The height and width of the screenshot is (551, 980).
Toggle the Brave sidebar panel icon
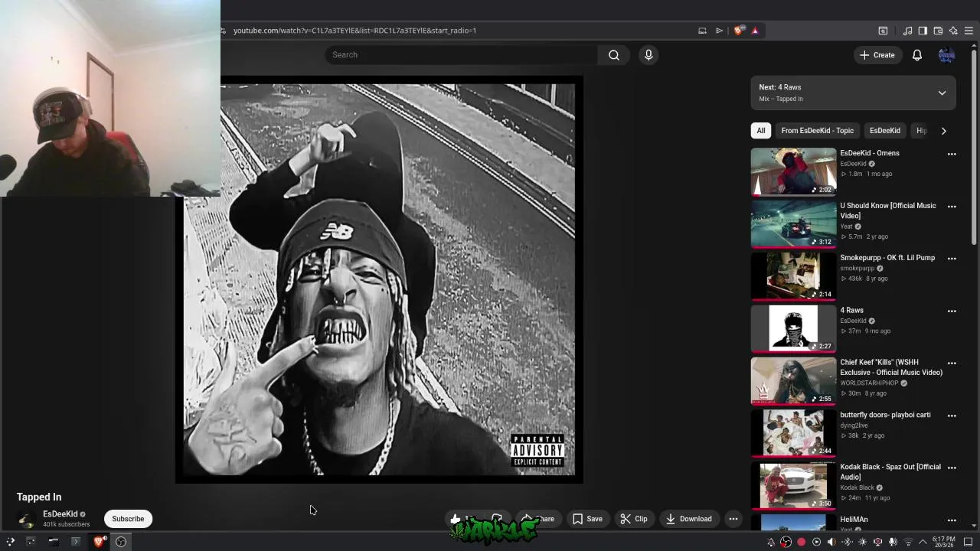point(923,31)
